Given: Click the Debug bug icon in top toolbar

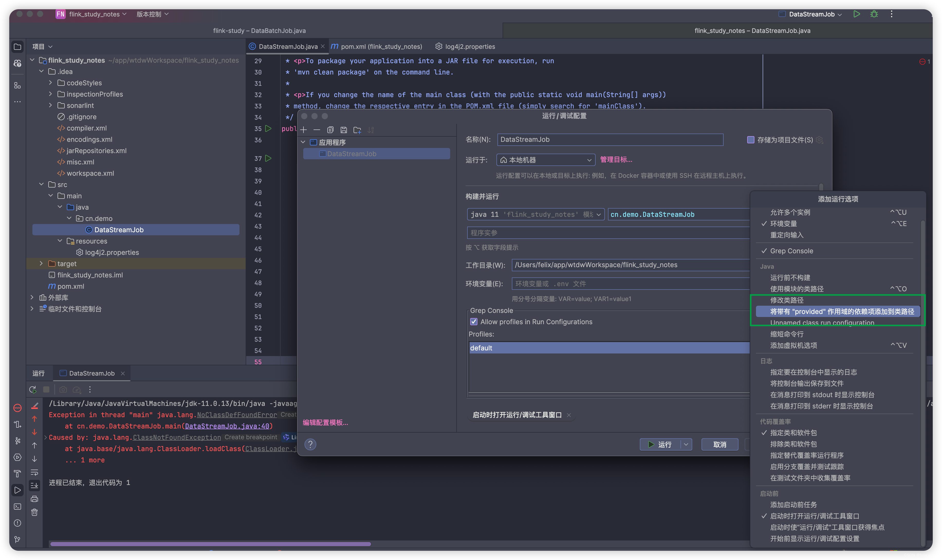Looking at the screenshot, I should [x=874, y=14].
